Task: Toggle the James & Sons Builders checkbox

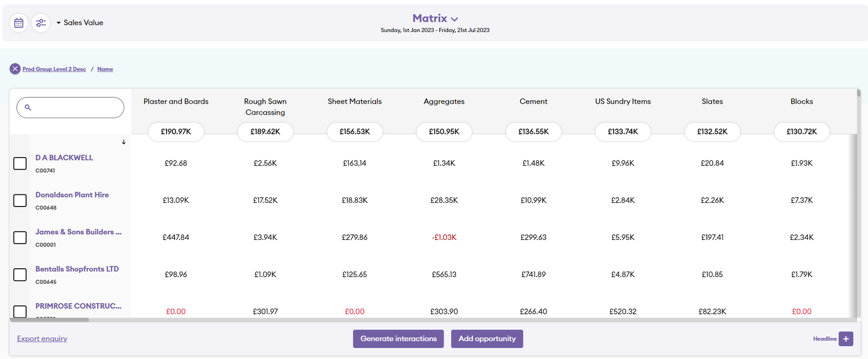Action: coord(20,238)
